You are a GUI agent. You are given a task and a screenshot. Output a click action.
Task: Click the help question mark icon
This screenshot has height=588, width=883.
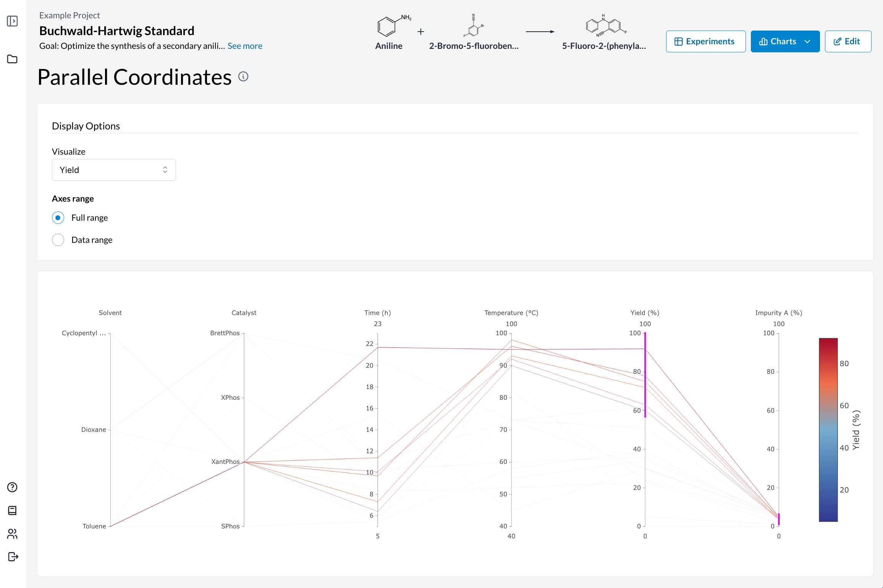coord(12,487)
